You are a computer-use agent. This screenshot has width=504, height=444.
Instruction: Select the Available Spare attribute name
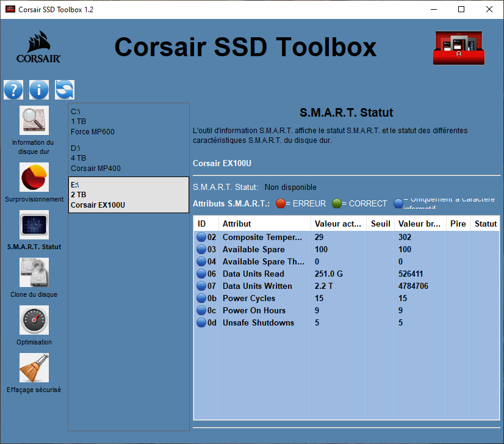tap(254, 249)
